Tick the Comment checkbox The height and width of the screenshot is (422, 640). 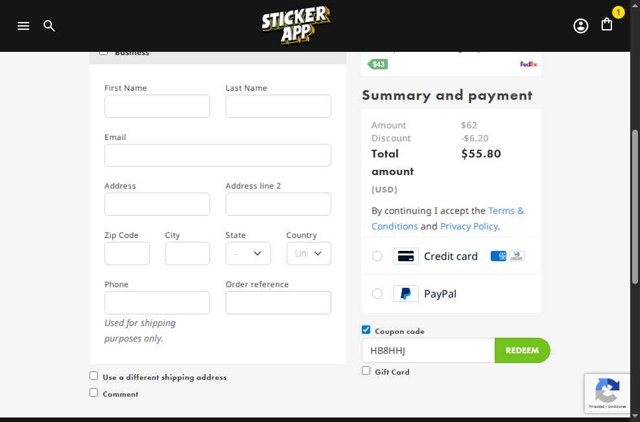(94, 393)
